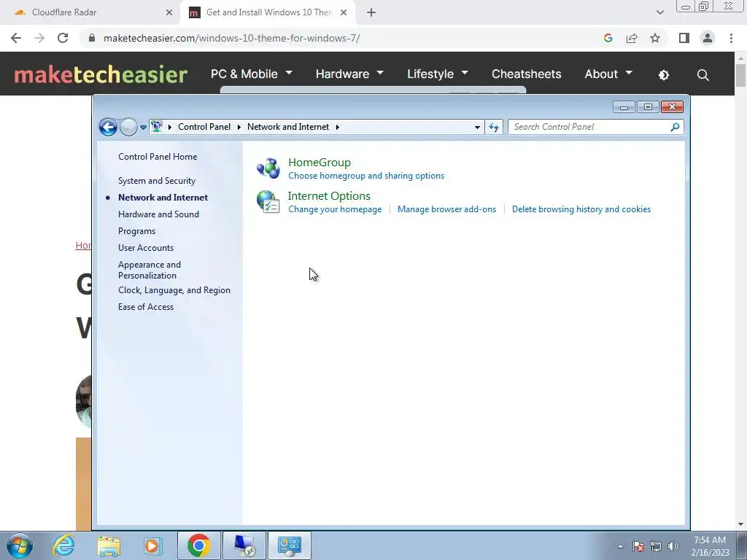Click Chrome back arrow
Viewport: 747px width, 560px height.
click(x=16, y=38)
